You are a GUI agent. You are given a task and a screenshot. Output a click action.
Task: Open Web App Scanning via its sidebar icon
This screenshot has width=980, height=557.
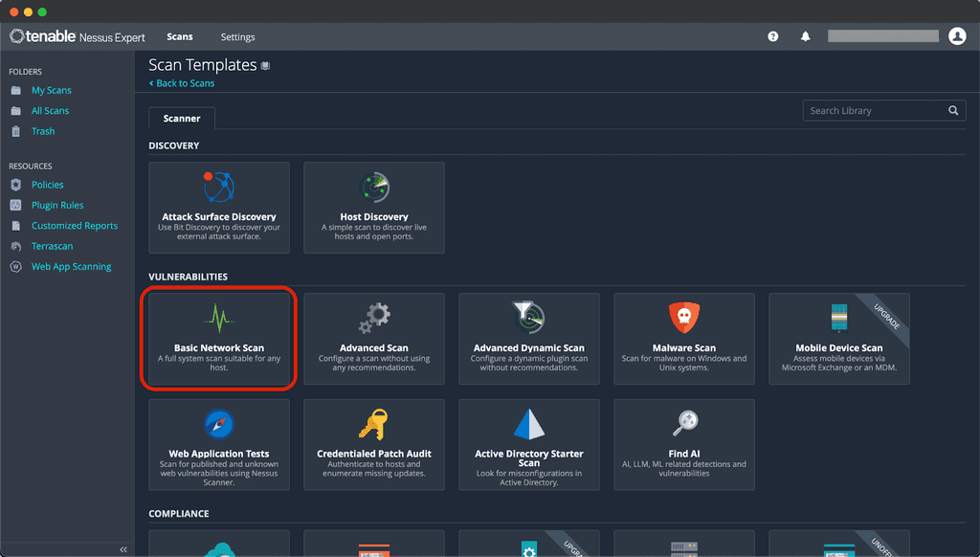coord(16,266)
